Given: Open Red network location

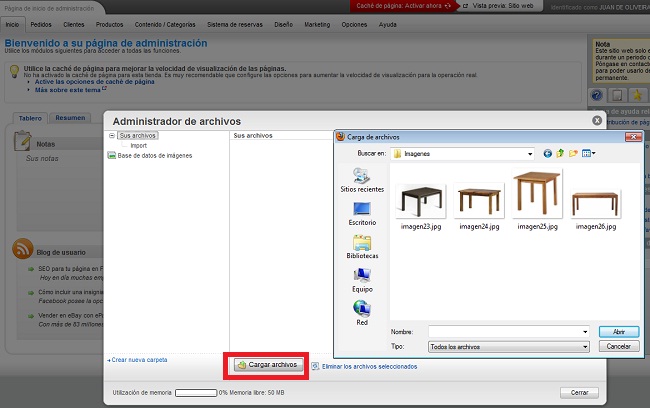Looking at the screenshot, I should tap(362, 313).
